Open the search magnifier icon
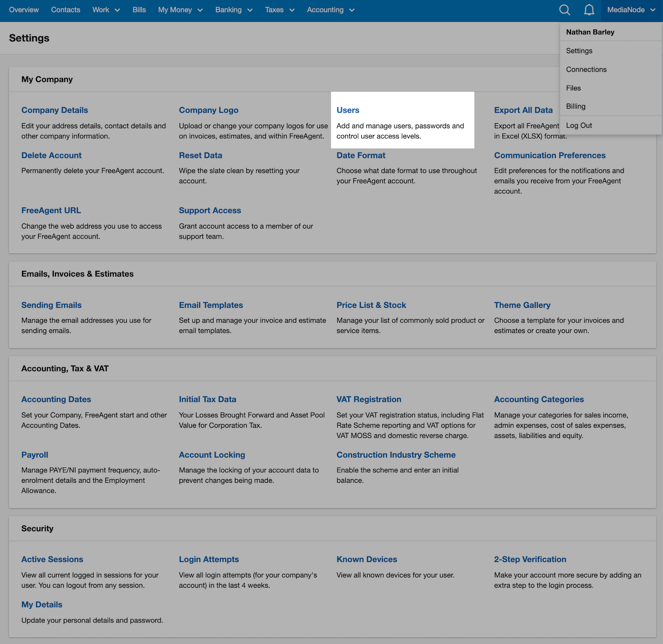The height and width of the screenshot is (644, 663). [565, 10]
